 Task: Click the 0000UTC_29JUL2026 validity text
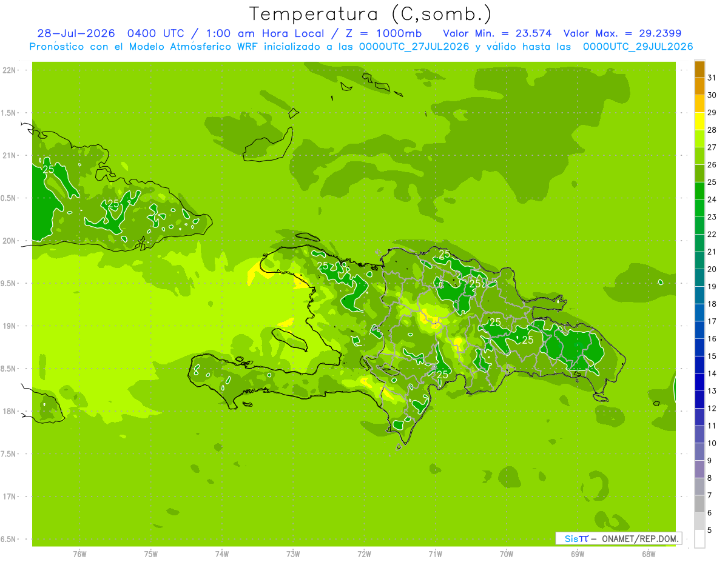[638, 47]
